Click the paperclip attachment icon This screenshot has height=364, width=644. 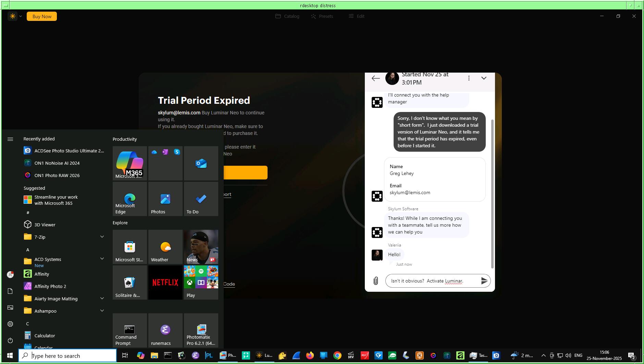(375, 281)
